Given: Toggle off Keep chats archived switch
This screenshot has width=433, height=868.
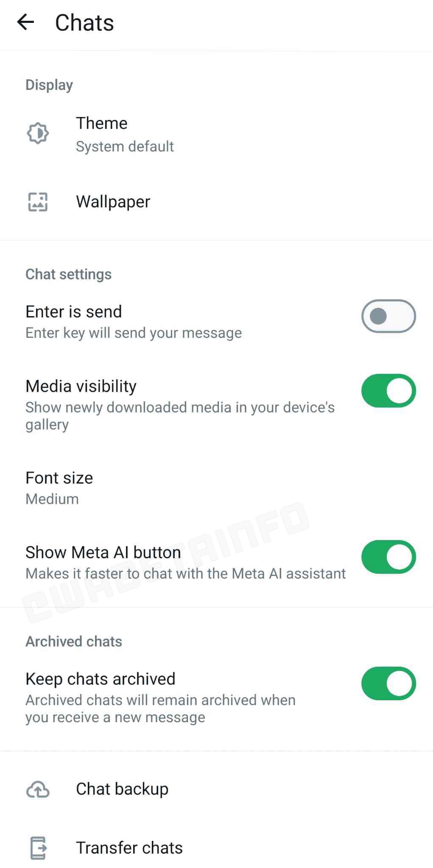Looking at the screenshot, I should click(388, 684).
